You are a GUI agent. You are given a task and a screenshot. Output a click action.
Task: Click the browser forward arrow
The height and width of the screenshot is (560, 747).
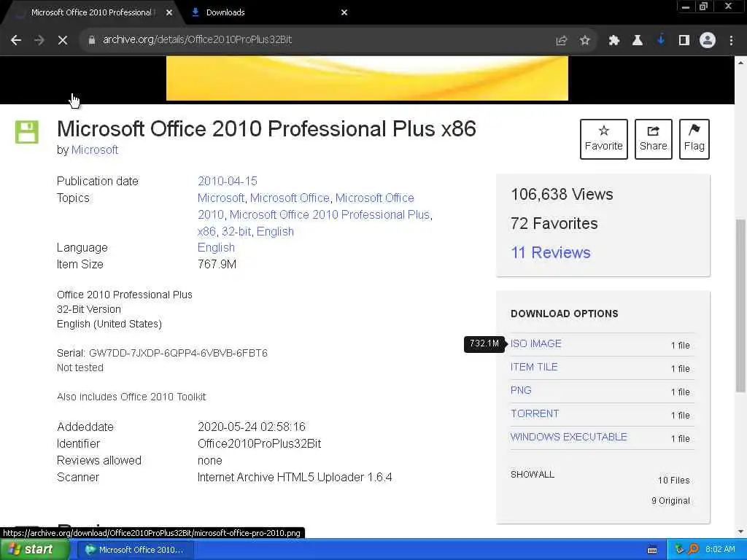tap(39, 40)
